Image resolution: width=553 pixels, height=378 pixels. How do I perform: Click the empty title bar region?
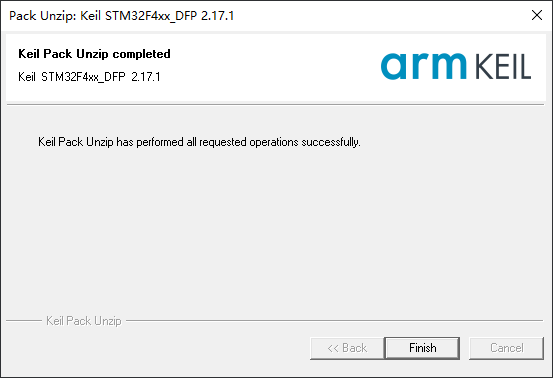381,16
